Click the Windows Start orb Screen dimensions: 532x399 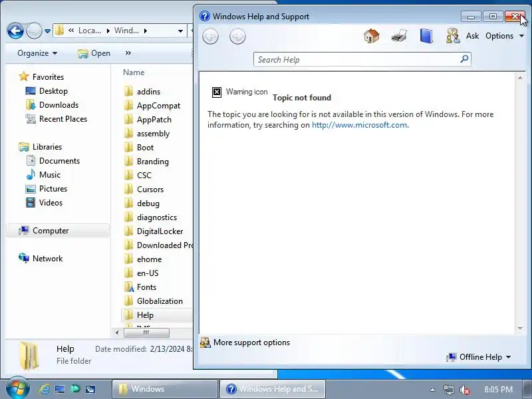(18, 388)
